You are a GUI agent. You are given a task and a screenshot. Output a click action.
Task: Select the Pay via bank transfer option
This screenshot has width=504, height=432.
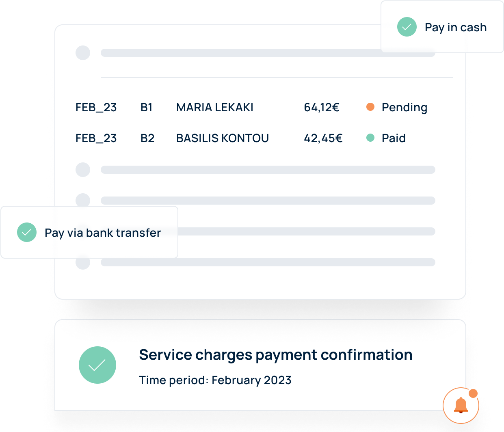click(x=89, y=232)
